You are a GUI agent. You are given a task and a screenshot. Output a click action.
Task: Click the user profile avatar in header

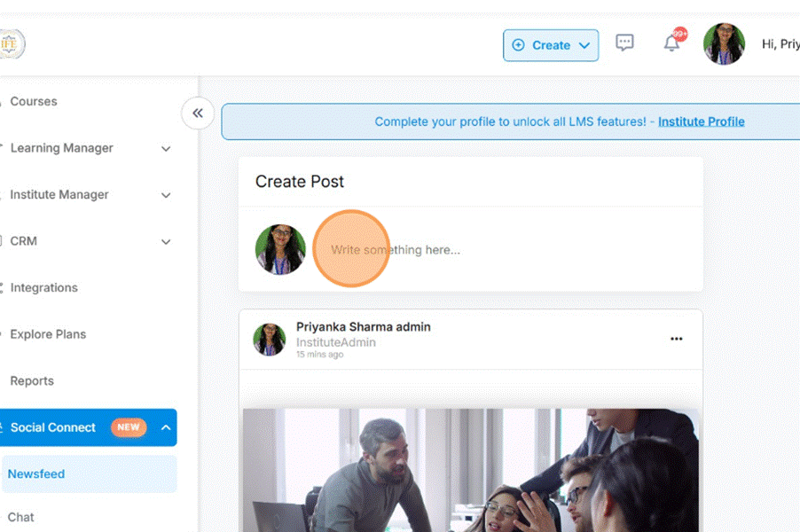724,44
